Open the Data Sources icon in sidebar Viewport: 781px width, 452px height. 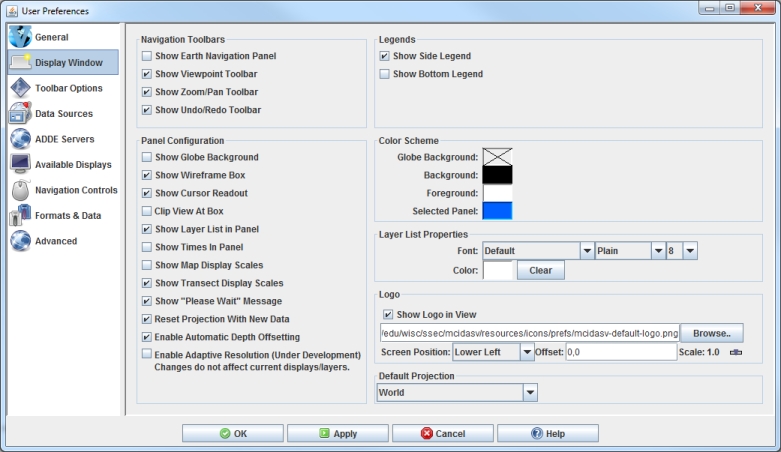[20, 114]
